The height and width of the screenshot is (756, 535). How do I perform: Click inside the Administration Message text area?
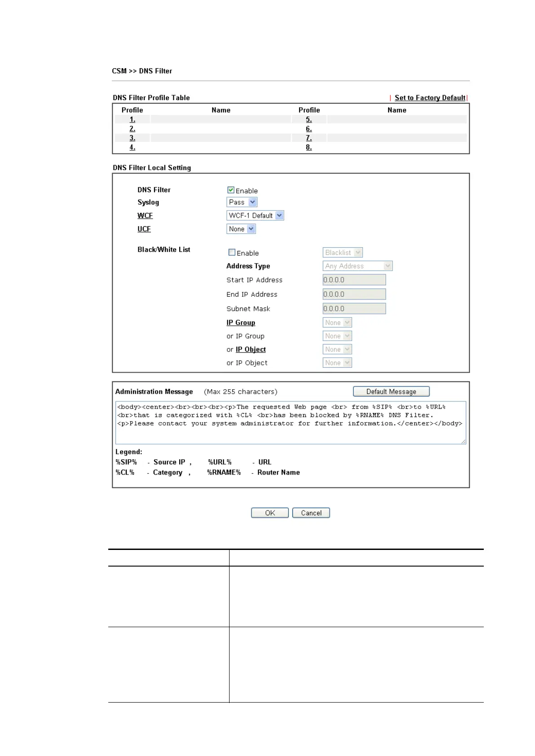tap(291, 422)
